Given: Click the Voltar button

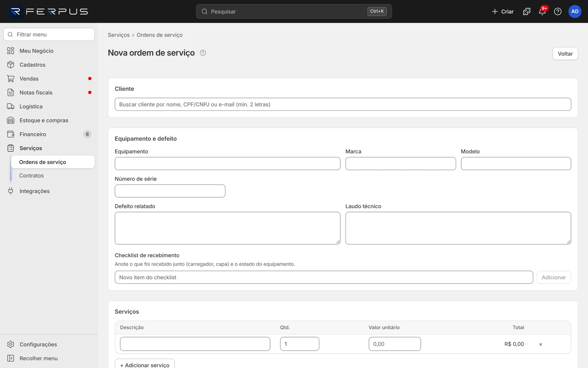Looking at the screenshot, I should (565, 54).
